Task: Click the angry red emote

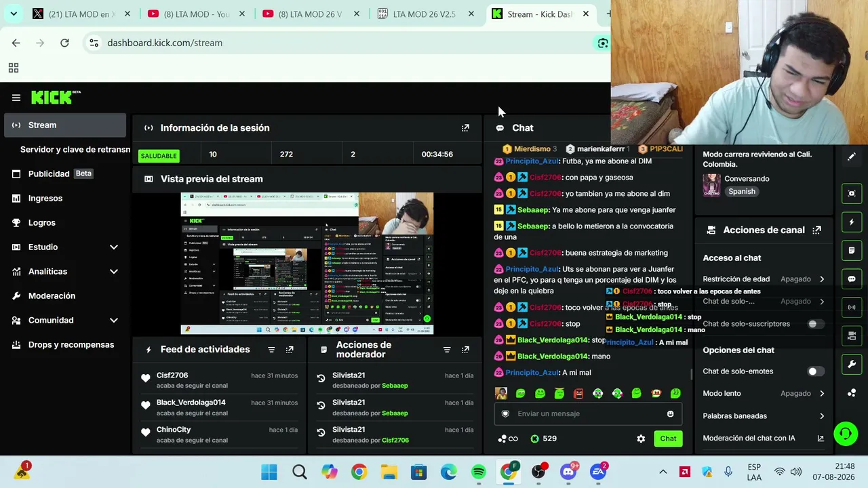Action: click(578, 393)
